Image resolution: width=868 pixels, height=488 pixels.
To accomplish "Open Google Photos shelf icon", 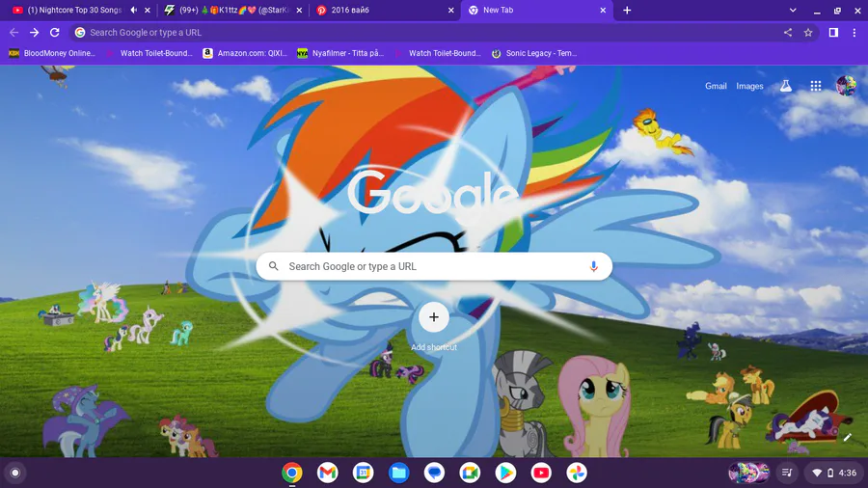I will click(577, 473).
